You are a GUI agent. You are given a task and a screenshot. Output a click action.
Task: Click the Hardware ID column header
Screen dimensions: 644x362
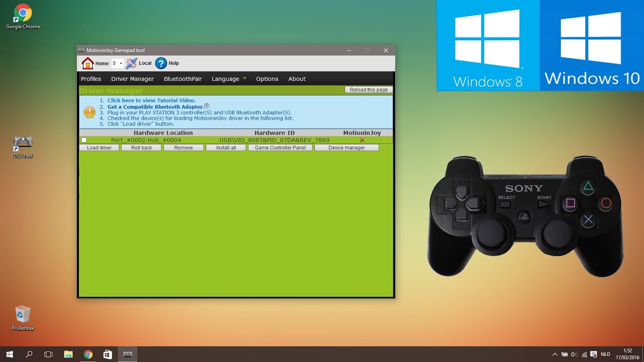click(275, 133)
